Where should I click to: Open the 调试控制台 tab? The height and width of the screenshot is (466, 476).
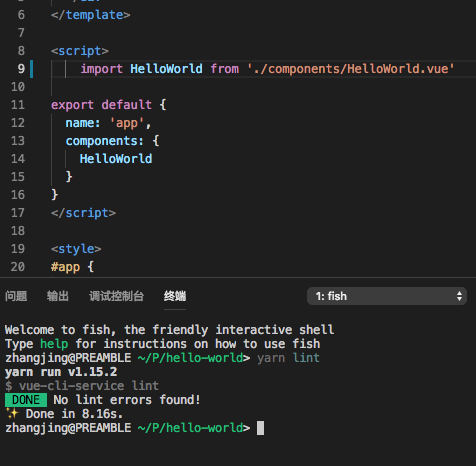[116, 296]
